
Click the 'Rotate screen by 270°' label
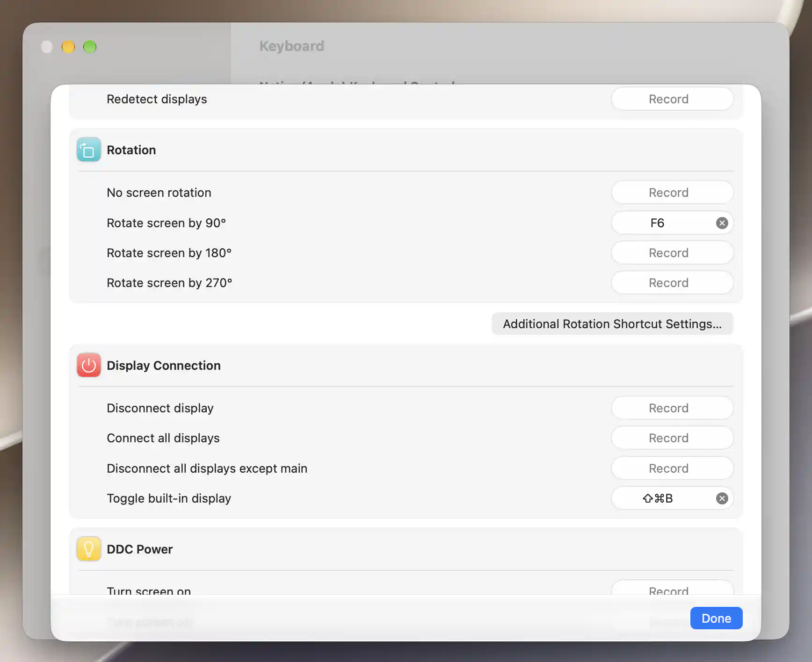pyautogui.click(x=169, y=283)
